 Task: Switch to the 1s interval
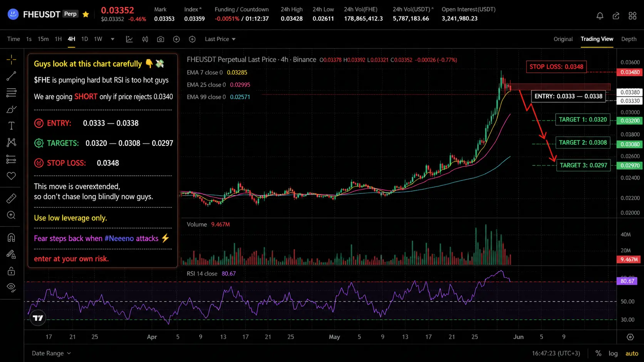click(x=29, y=39)
